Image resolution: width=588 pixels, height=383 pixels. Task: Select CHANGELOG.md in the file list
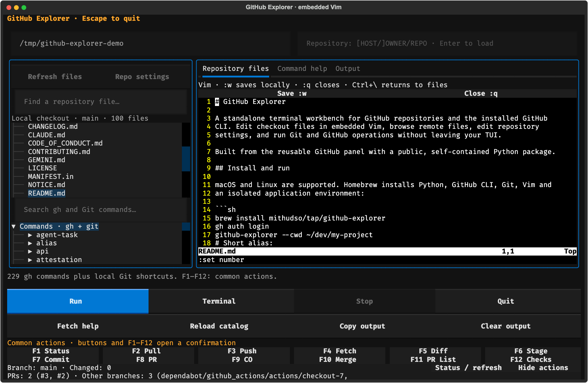coord(53,127)
